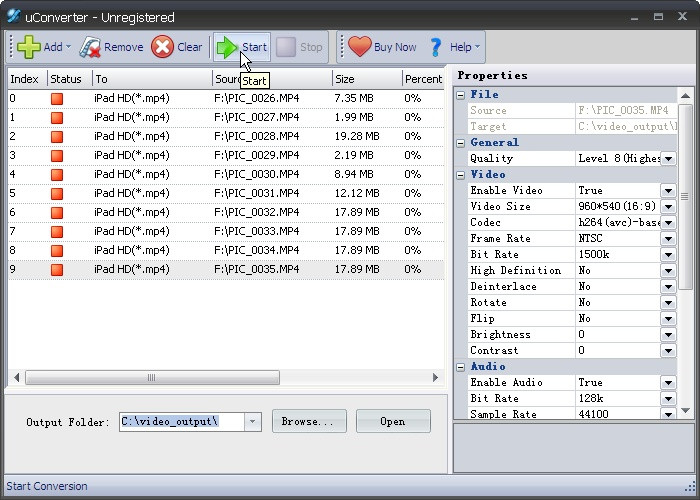This screenshot has width=700, height=500.
Task: Click the Video Size 960*540 (16:9) value
Action: tap(617, 206)
